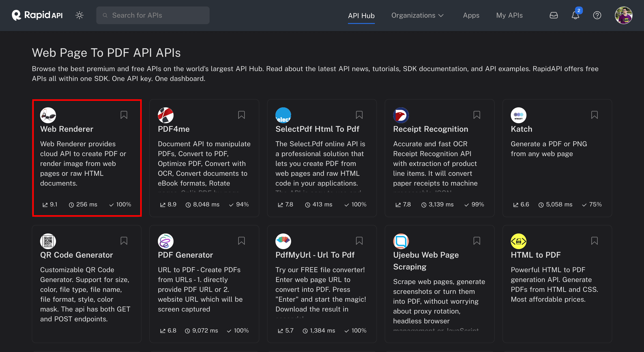Click the PDF4me logo icon
This screenshot has height=352, width=644.
tap(165, 115)
